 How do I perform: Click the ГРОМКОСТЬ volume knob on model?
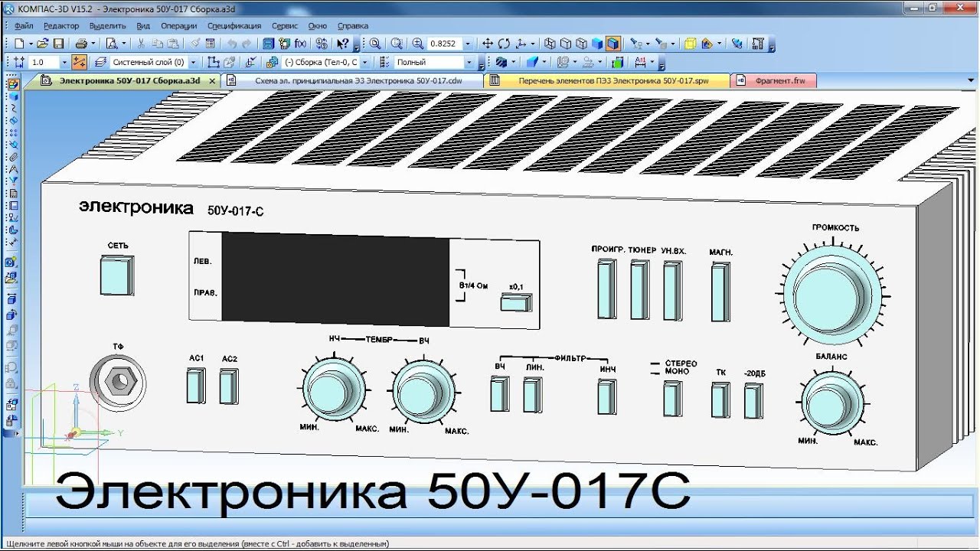831,295
